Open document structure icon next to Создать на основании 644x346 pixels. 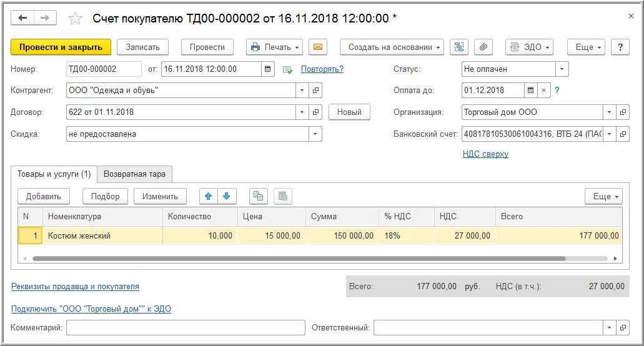coord(459,47)
